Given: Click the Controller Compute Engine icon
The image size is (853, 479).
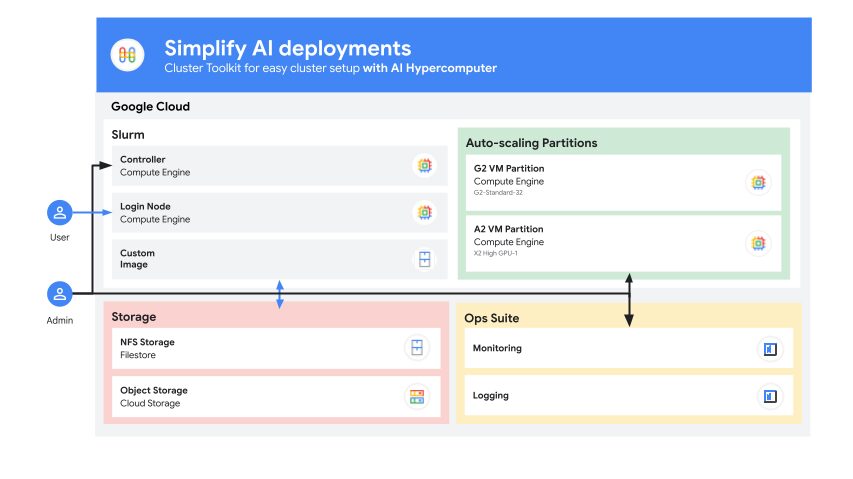Looking at the screenshot, I should 424,166.
